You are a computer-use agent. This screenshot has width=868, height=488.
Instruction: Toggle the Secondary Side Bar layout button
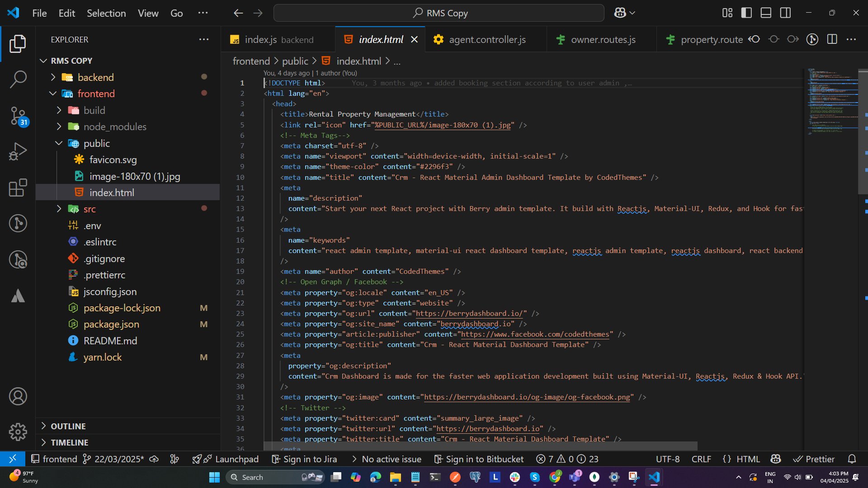click(x=785, y=13)
